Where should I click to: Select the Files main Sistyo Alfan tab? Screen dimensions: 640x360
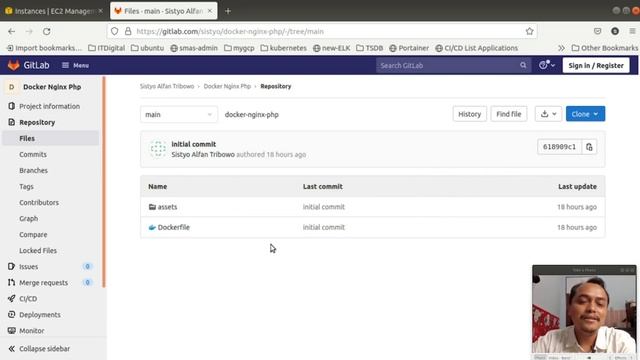tap(164, 11)
